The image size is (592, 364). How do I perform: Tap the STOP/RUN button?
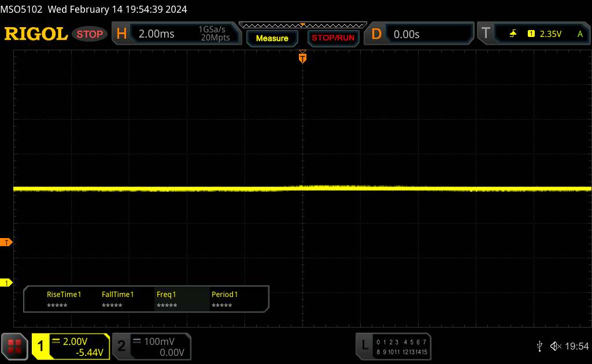click(333, 38)
